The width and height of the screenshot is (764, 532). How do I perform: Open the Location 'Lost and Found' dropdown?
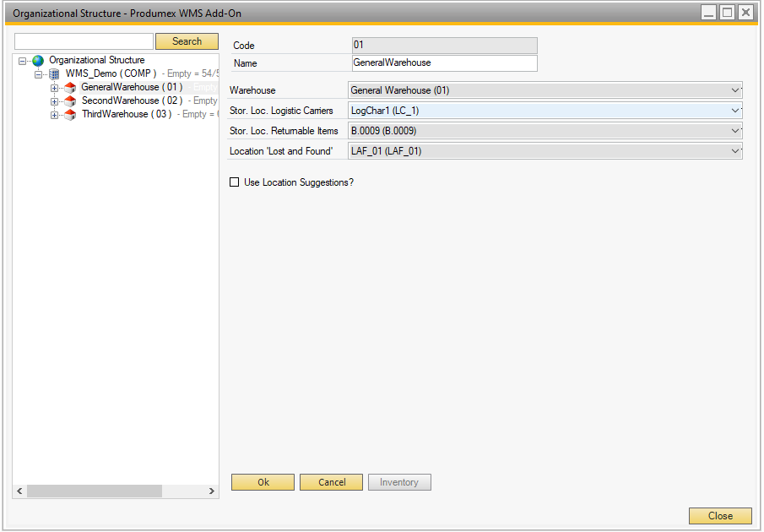(x=735, y=151)
